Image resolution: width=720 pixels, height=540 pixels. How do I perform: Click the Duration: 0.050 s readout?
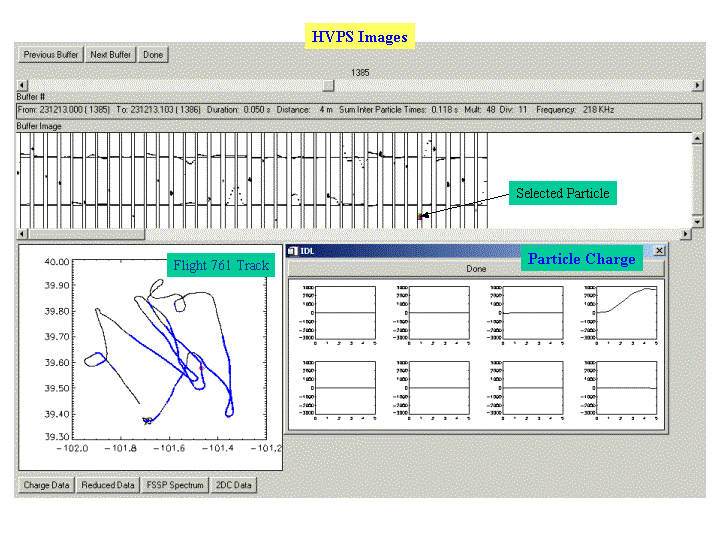(238, 110)
